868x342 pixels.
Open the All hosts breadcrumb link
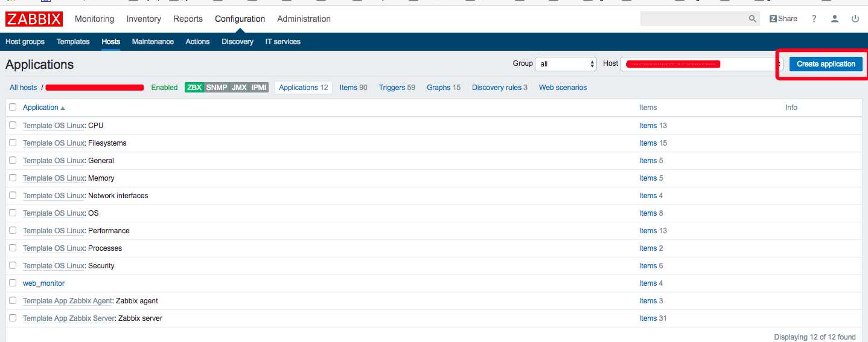click(x=23, y=88)
